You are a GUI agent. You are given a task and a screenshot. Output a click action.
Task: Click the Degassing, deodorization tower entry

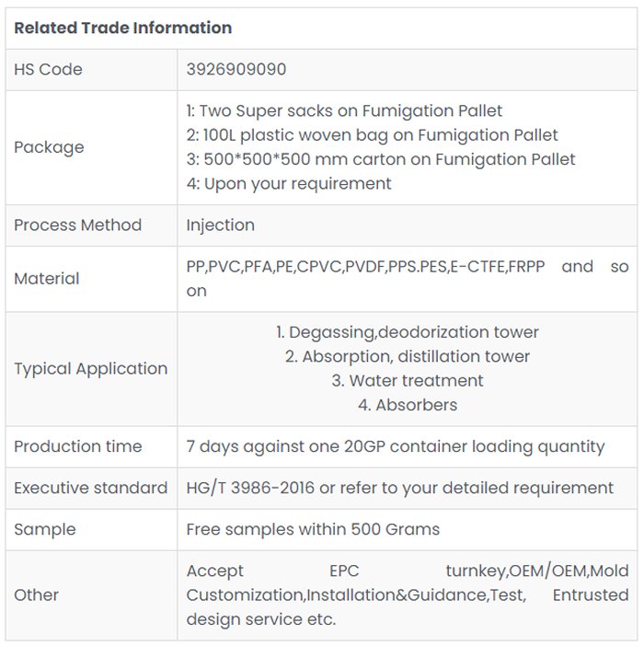coord(408,332)
